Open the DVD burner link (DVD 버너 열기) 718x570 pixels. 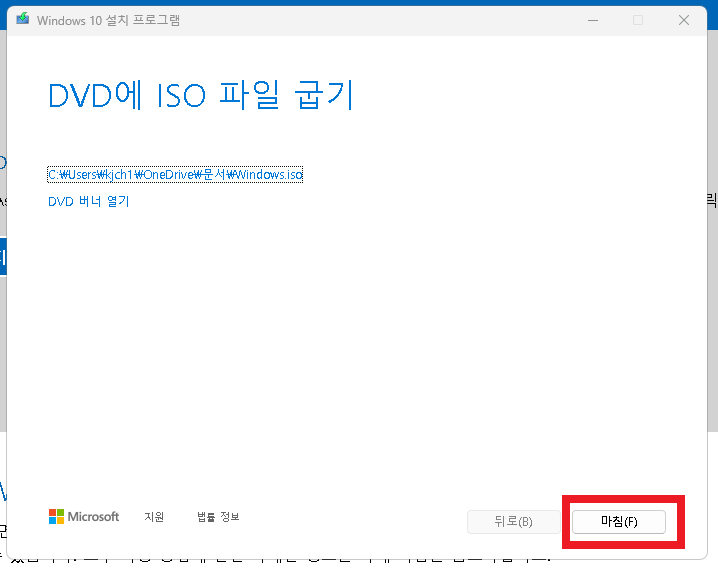pos(89,201)
